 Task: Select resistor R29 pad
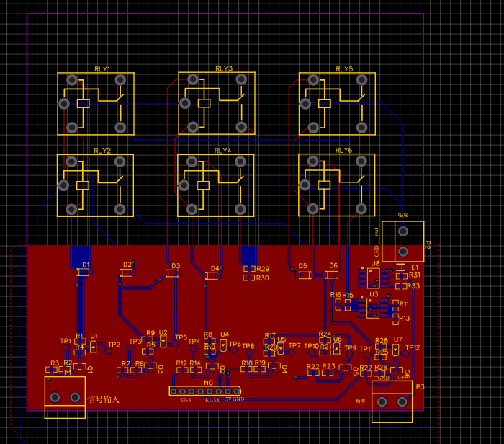[x=250, y=269]
